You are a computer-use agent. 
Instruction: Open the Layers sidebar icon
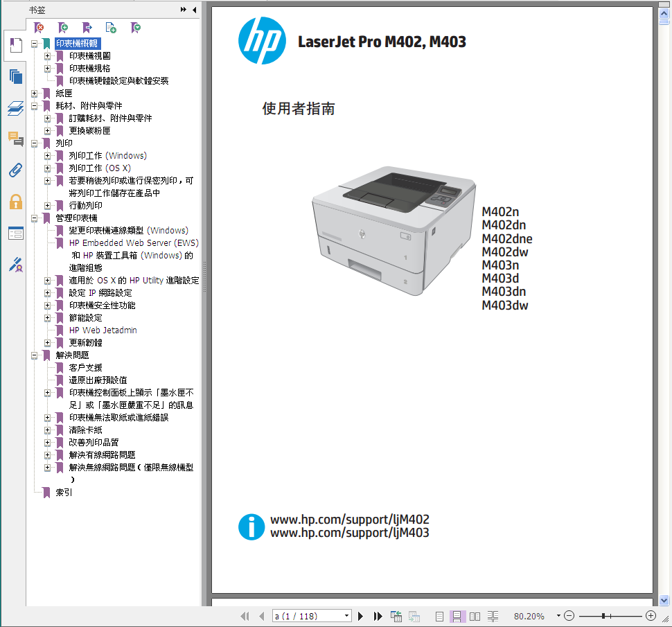[16, 108]
